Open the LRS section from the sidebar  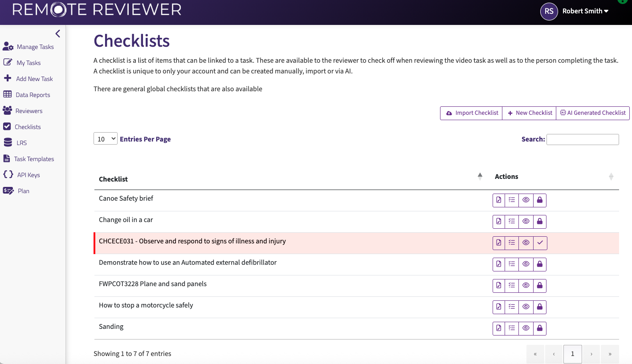[8, 142]
